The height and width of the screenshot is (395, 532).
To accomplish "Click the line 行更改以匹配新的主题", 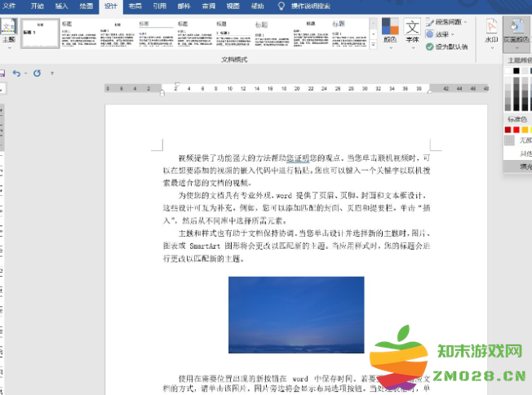I will [203, 259].
